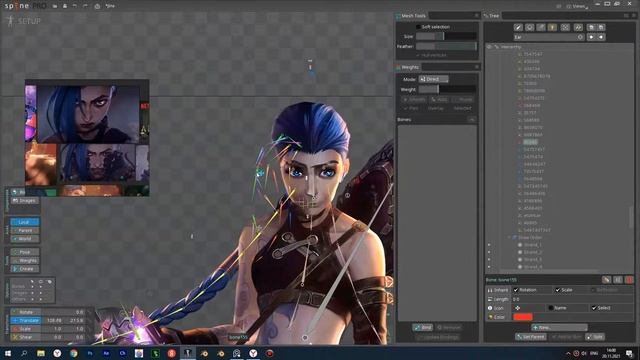Click the previous result arrow beside Tree search
This screenshot has height=360, width=640.
click(591, 37)
